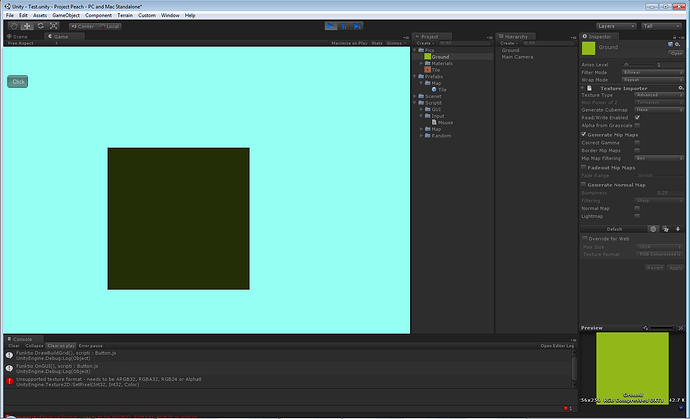The width and height of the screenshot is (690, 419).
Task: Select the Hand tool in the toolbar
Action: pyautogui.click(x=14, y=26)
